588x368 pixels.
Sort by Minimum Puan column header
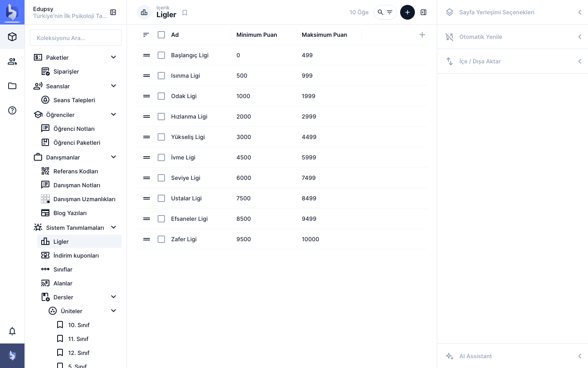[x=257, y=35]
